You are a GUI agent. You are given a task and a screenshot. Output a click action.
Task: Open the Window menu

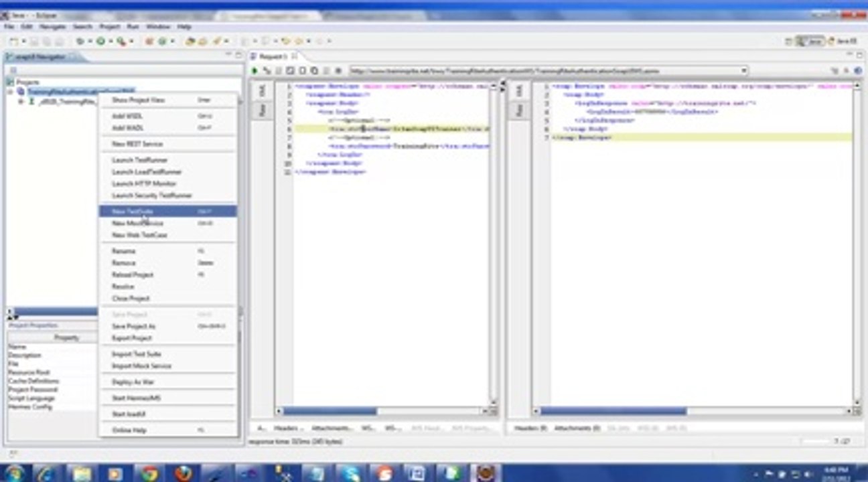(x=158, y=27)
